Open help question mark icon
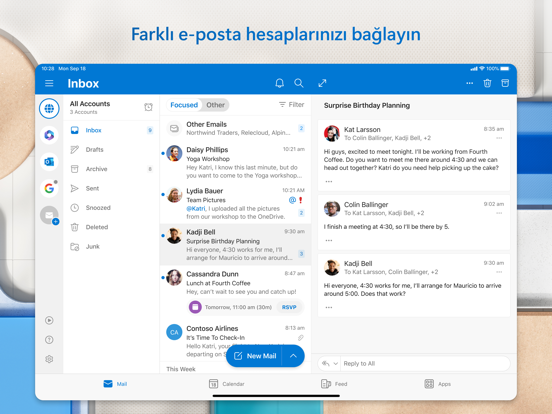 point(49,340)
